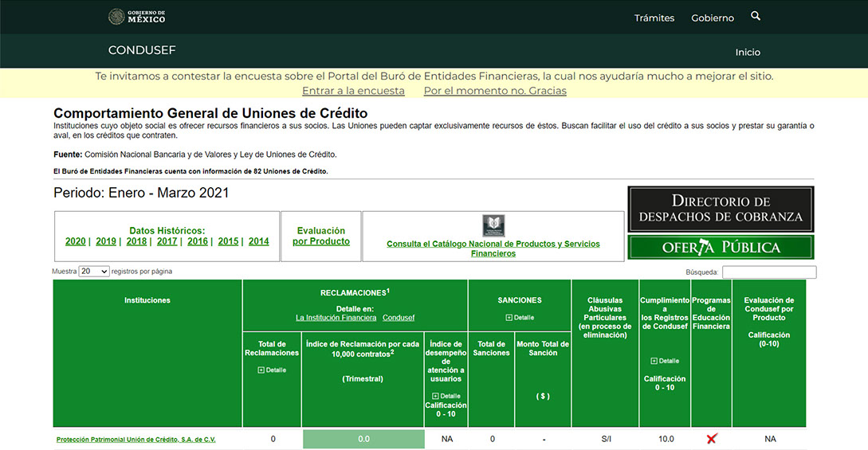Open the registros por página dropdown
Viewport: 868px width, 450px height.
click(93, 272)
